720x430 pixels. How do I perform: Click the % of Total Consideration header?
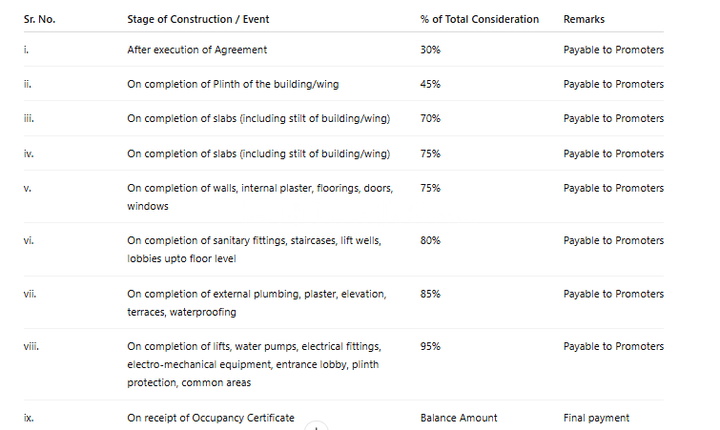pos(479,19)
